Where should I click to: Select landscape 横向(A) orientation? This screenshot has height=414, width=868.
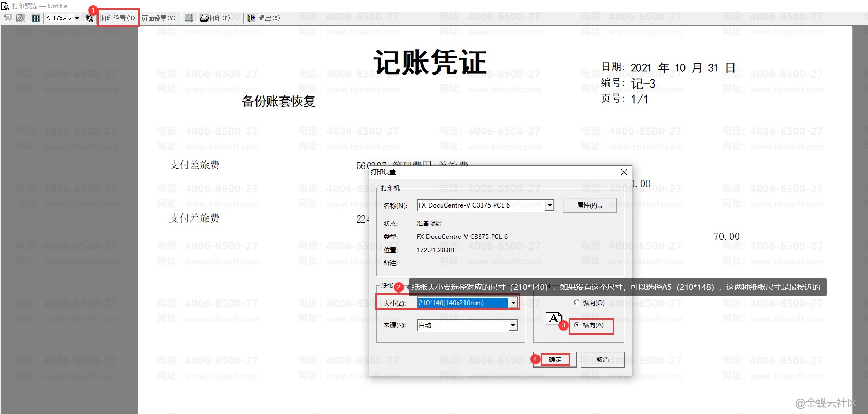tap(589, 325)
